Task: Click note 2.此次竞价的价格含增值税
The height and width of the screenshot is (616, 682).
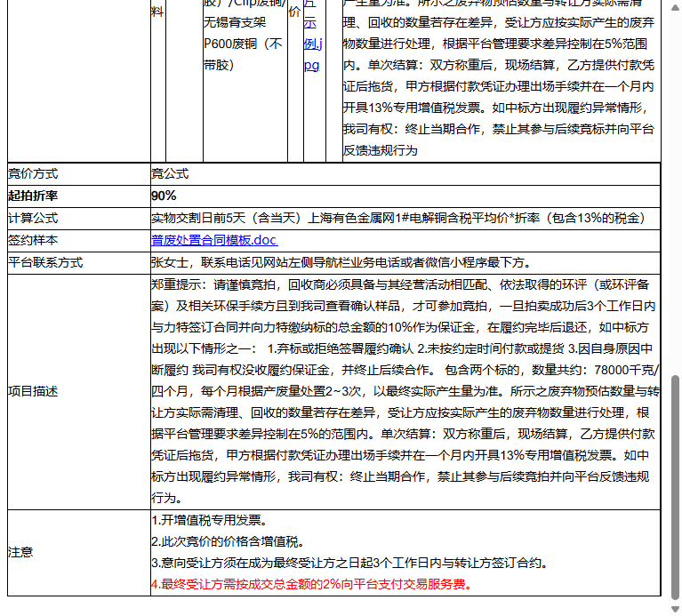Action: (x=228, y=541)
